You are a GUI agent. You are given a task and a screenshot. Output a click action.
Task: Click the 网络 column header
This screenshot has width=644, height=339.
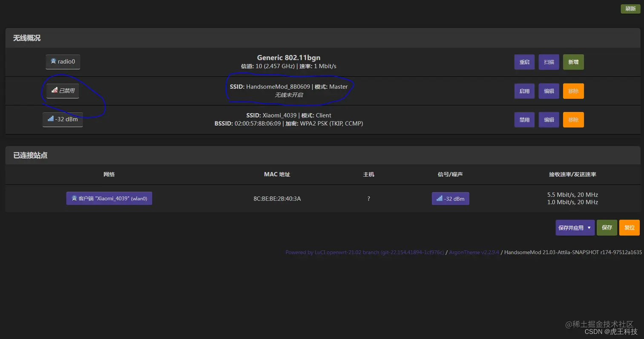(x=109, y=175)
